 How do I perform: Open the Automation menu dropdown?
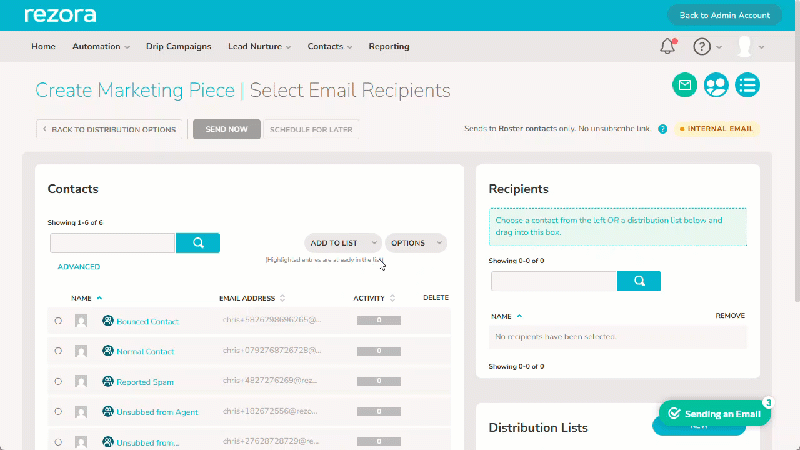tap(101, 46)
